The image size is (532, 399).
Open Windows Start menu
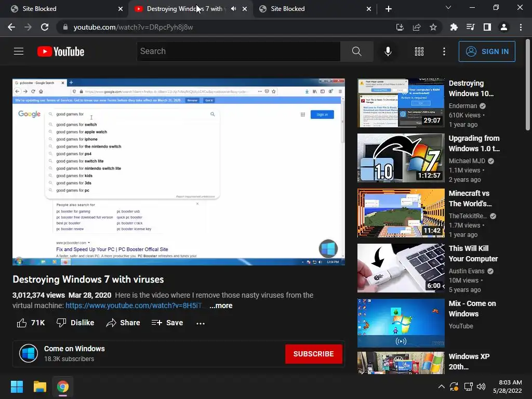tap(17, 387)
